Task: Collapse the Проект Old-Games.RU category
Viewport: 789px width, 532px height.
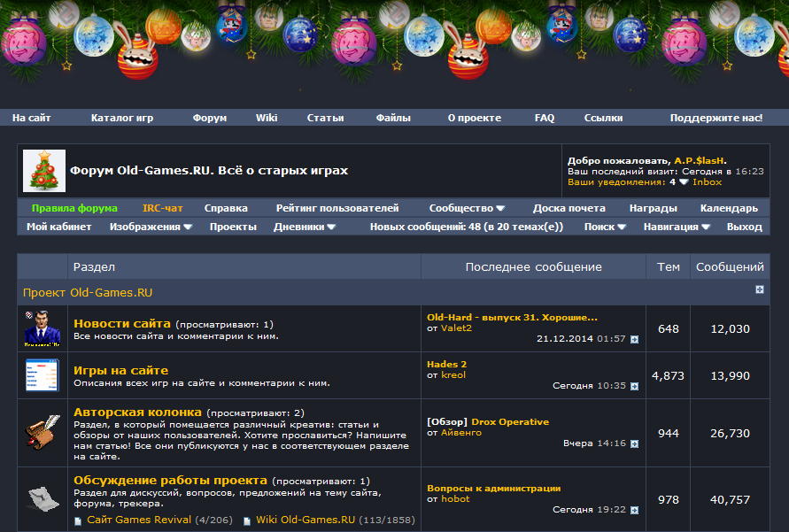Action: click(x=760, y=289)
